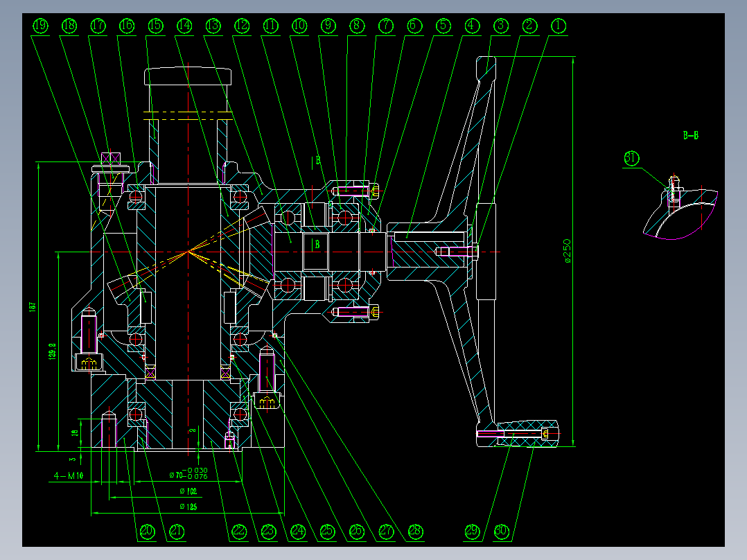Select part balloon number 10
This screenshot has width=747, height=560.
pos(299,26)
